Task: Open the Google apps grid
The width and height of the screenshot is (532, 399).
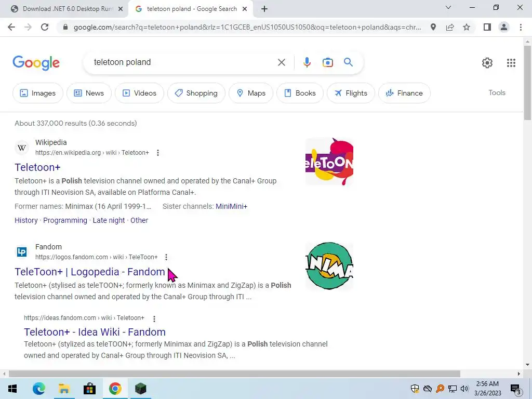Action: (511, 63)
